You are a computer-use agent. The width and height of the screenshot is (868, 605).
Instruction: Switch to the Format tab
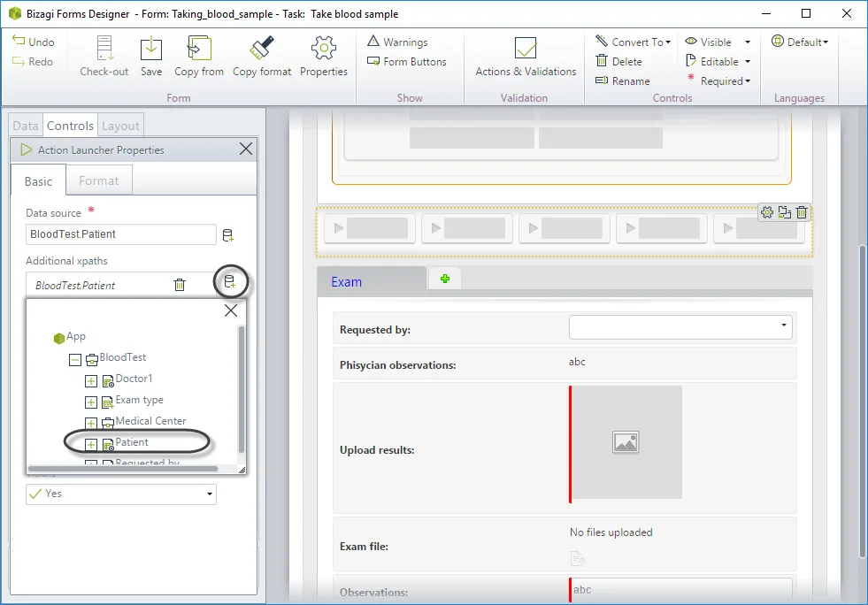pyautogui.click(x=98, y=180)
